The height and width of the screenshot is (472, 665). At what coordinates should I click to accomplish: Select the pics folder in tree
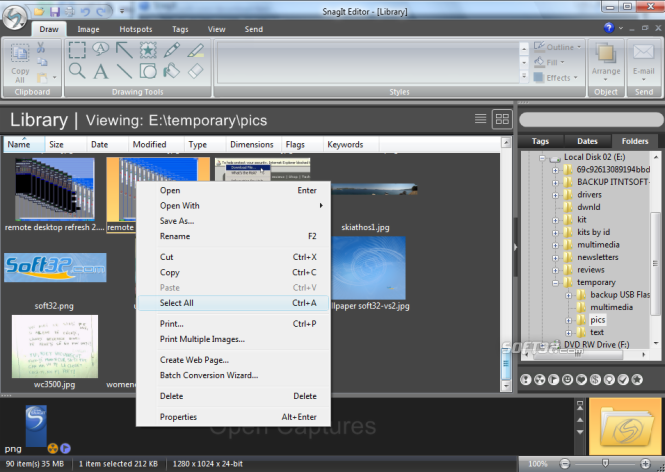click(x=598, y=320)
